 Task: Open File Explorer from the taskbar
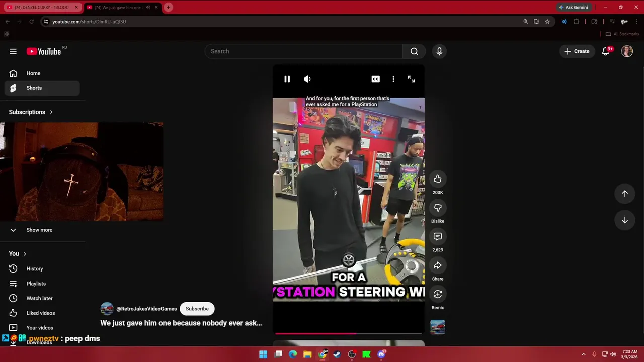point(307,354)
